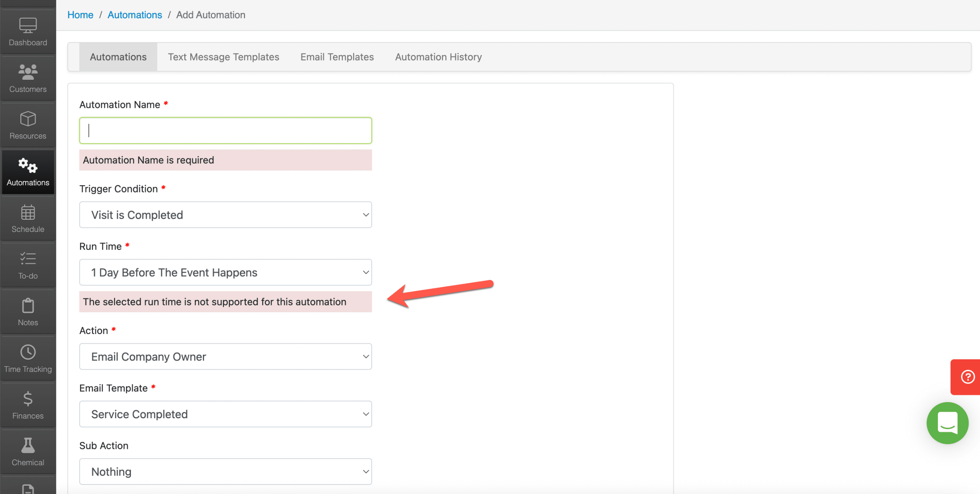Viewport: 980px width, 494px height.
Task: Click inside the Automation Name field
Action: click(225, 130)
